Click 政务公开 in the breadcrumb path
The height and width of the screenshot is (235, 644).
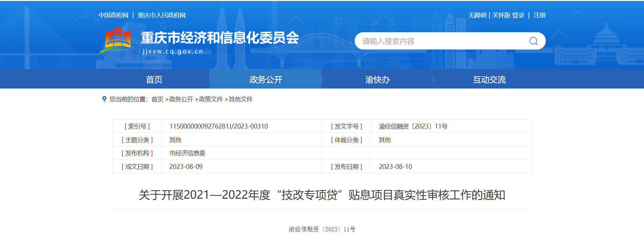point(181,99)
